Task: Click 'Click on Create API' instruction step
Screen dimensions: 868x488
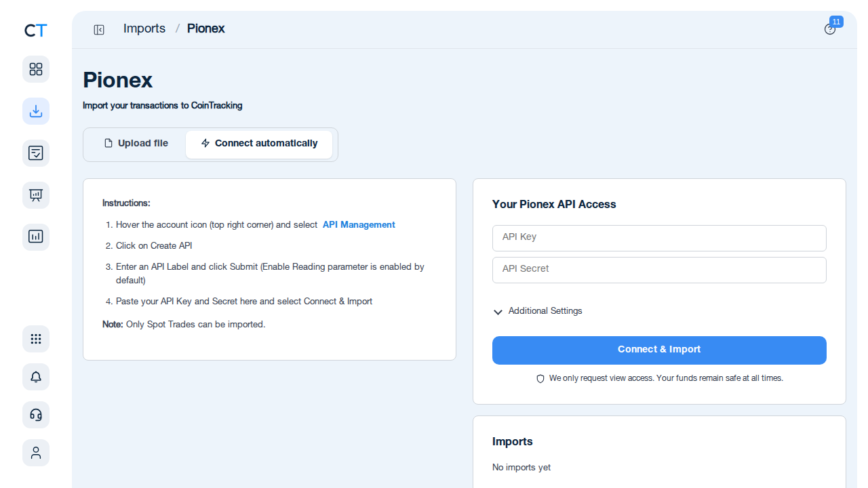Action: (154, 245)
